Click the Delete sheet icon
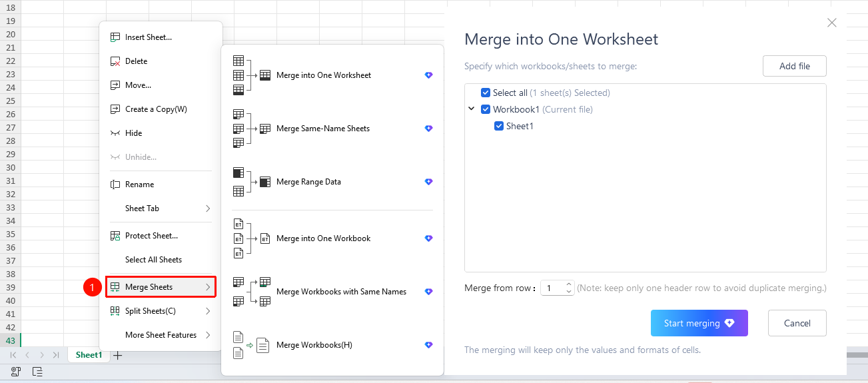 click(115, 61)
